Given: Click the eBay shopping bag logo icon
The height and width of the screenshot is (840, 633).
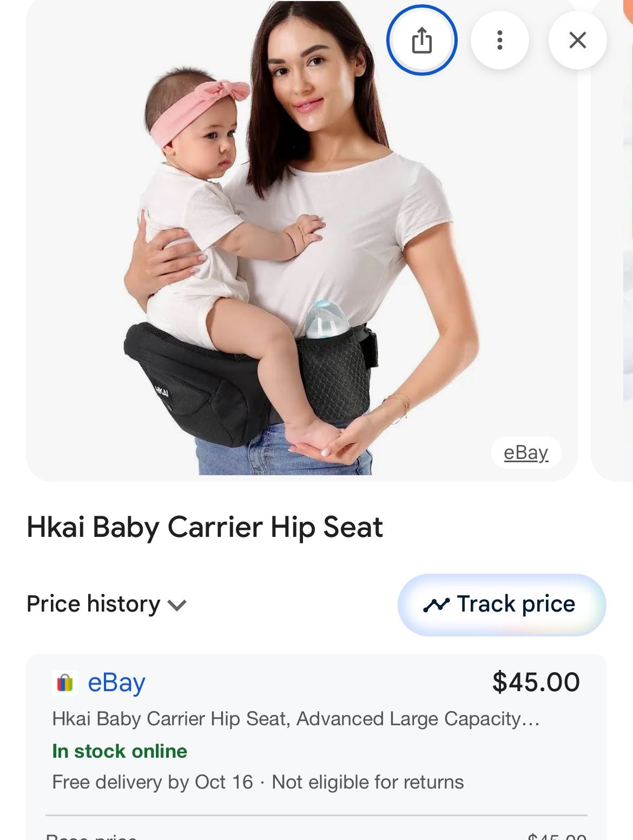Looking at the screenshot, I should [65, 682].
